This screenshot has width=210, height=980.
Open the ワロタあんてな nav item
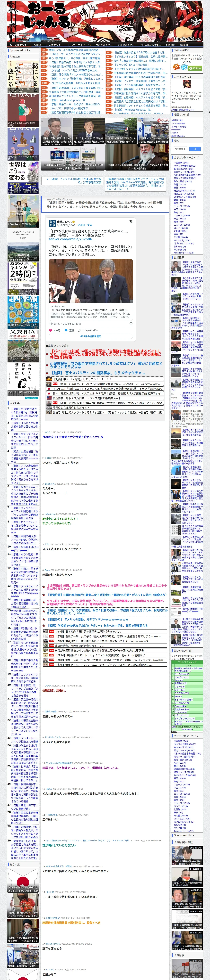[104, 45]
